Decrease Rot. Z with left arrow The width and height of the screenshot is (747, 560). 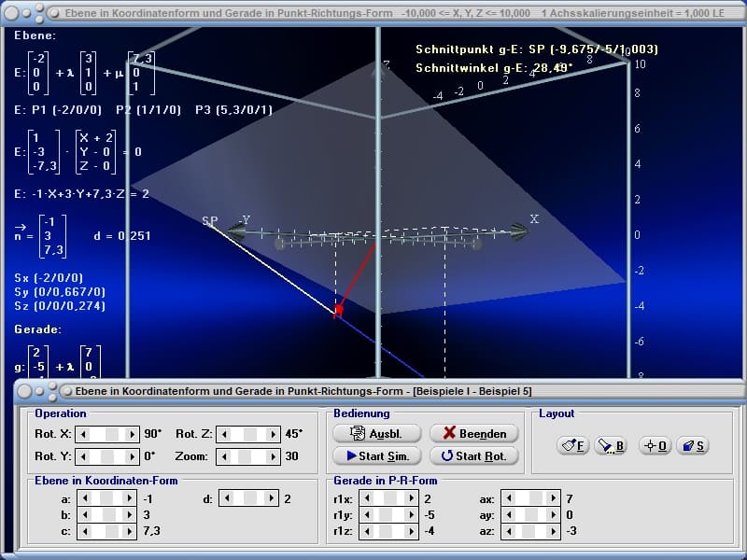[224, 434]
